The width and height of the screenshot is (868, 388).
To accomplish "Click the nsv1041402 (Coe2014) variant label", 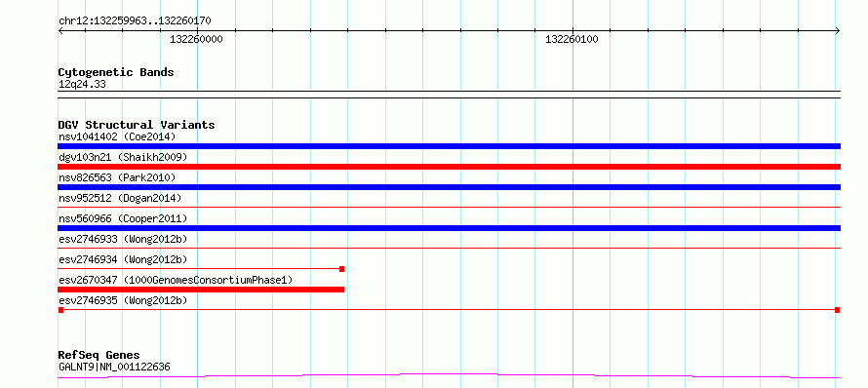I will [117, 136].
